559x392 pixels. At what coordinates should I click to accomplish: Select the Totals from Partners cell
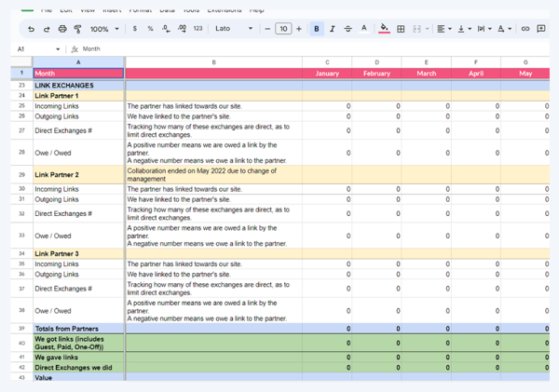tap(78, 329)
